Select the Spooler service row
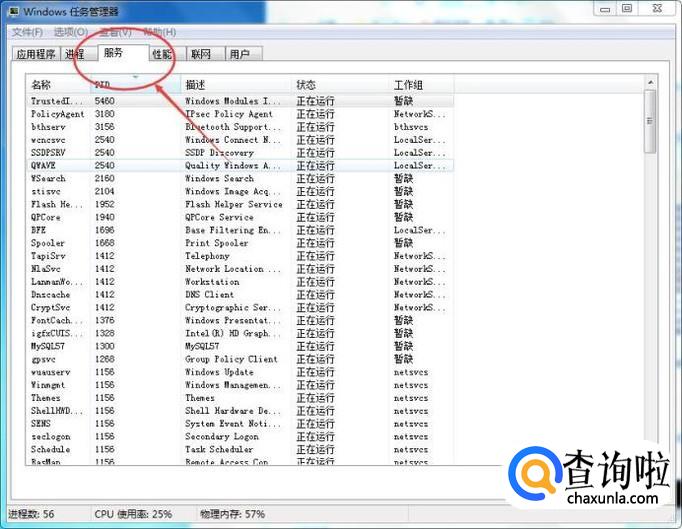The image size is (682, 529). 240,243
